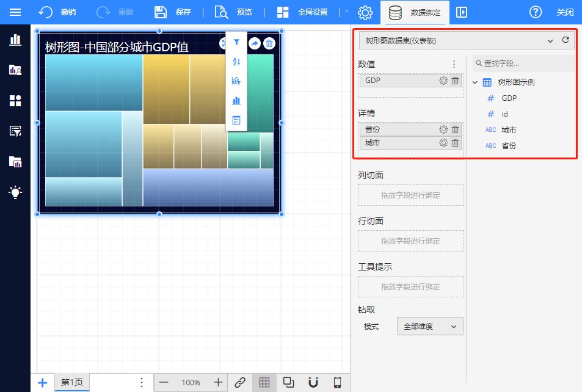Collapse the 树形图示例 tree node
The height and width of the screenshot is (392, 582).
pyautogui.click(x=475, y=82)
